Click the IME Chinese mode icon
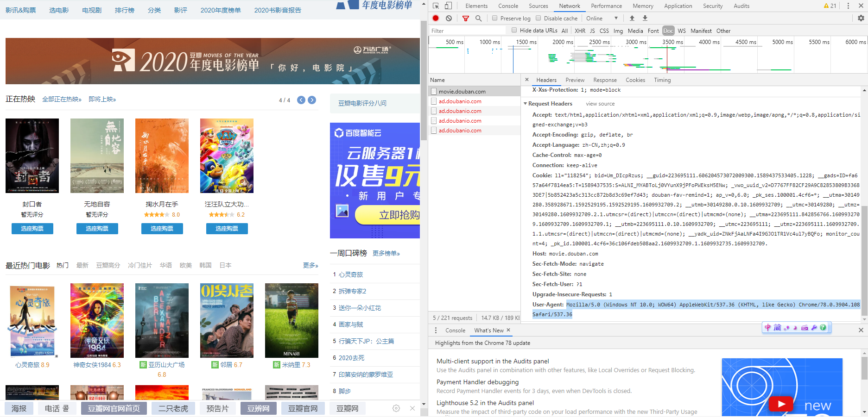This screenshot has width=868, height=418. (x=768, y=327)
